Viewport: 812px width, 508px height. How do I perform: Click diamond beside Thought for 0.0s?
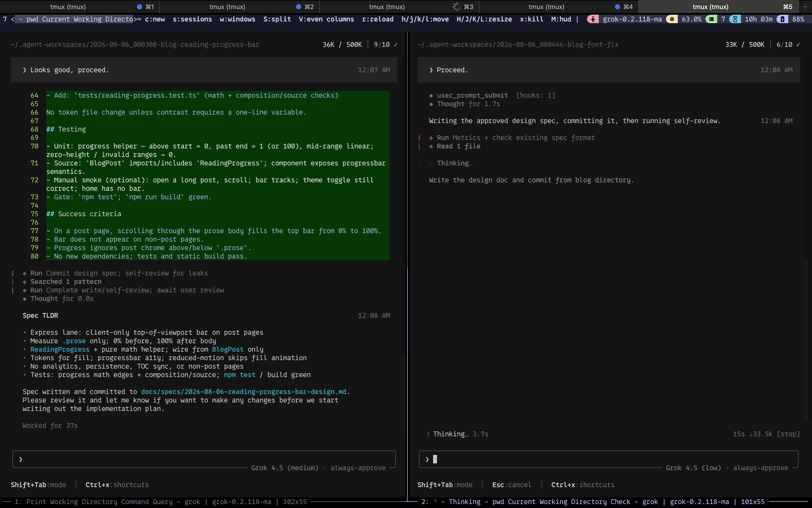[x=25, y=299]
